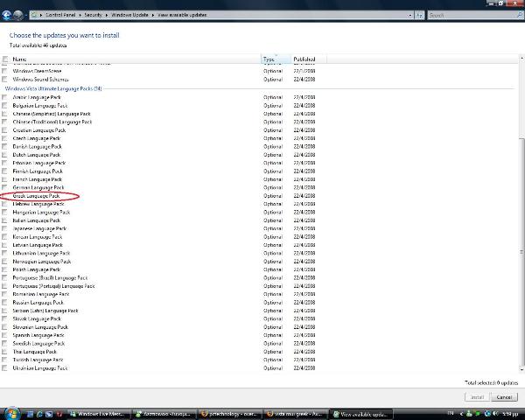Open the Windows Start orb
This screenshot has height=420, width=525.
pyautogui.click(x=12, y=414)
